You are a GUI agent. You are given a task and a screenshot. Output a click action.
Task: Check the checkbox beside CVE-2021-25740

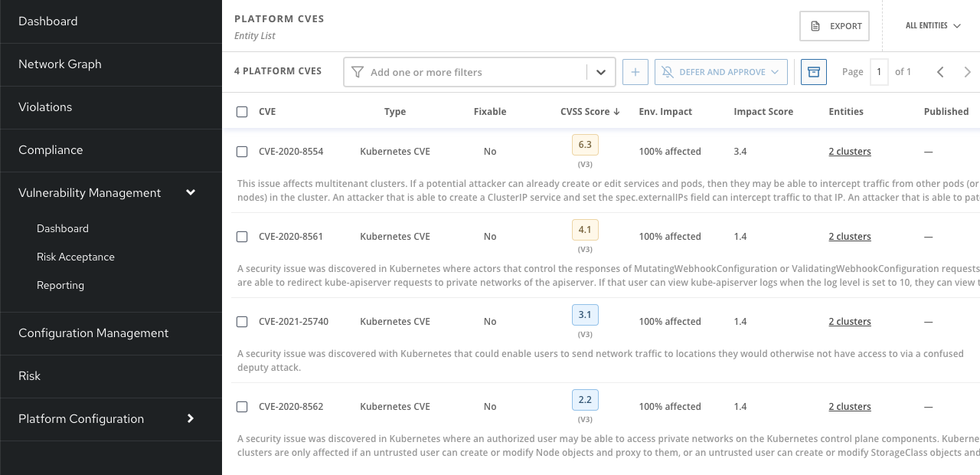(242, 322)
